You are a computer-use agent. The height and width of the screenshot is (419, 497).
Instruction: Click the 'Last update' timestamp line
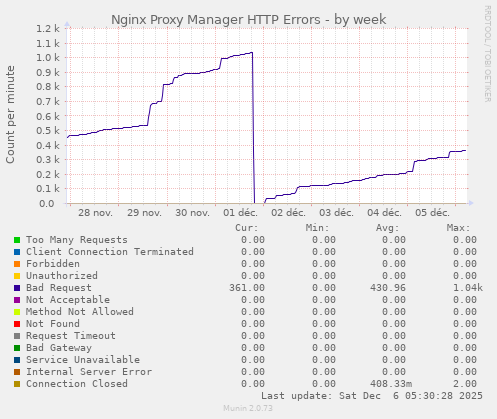[x=372, y=396]
